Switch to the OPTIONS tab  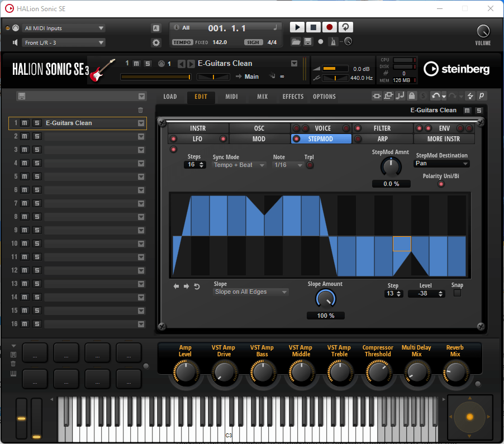[324, 97]
